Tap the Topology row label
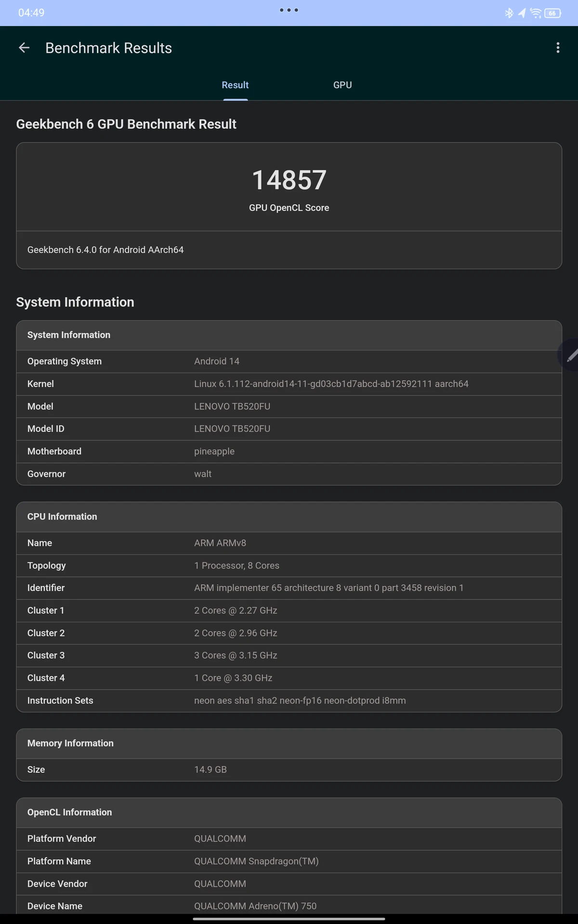 (46, 565)
